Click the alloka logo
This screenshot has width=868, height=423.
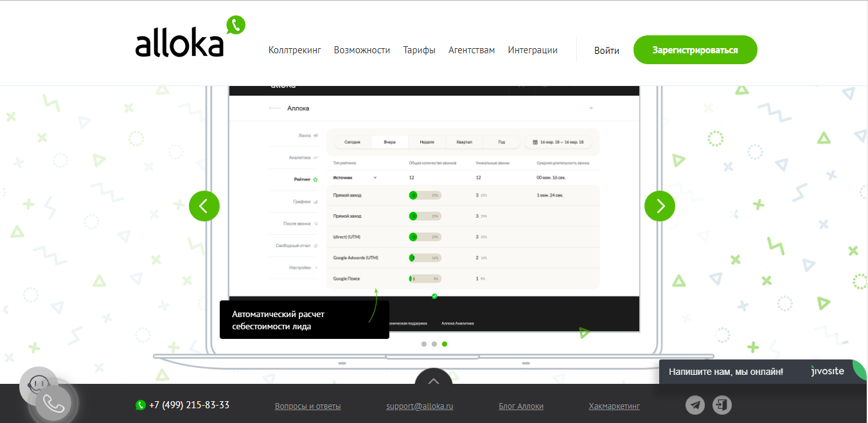[190, 37]
